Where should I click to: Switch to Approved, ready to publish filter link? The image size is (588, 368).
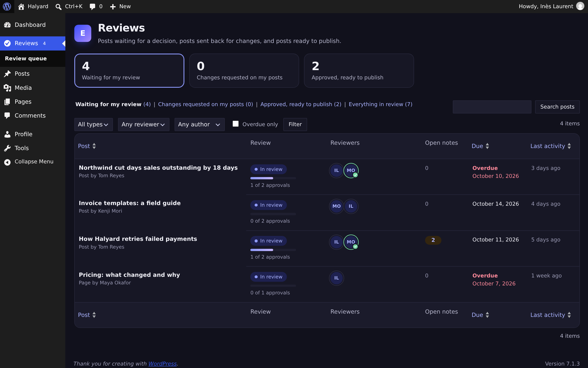(301, 104)
